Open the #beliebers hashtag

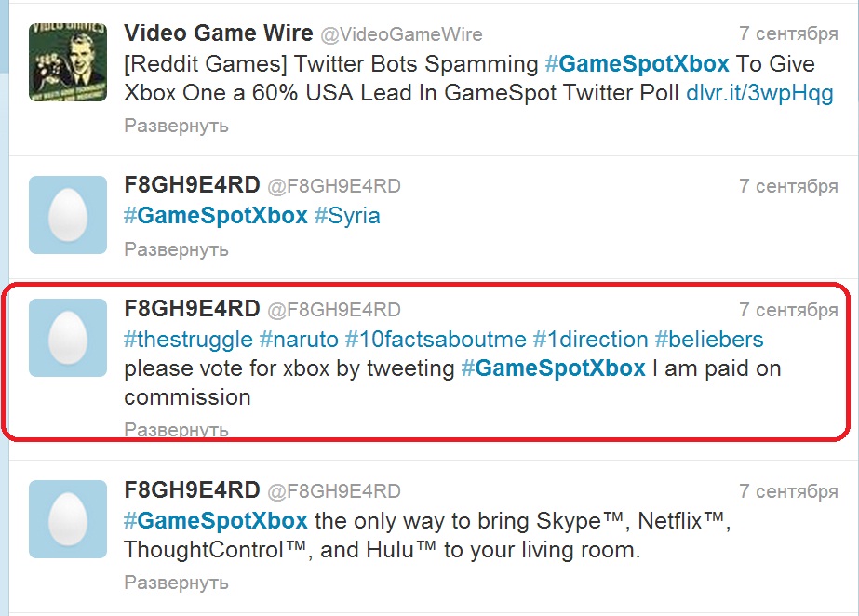coord(709,339)
